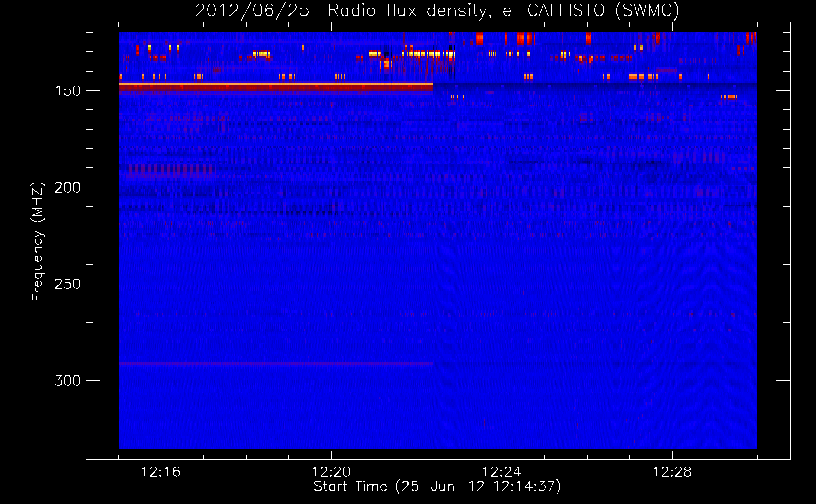
Task: Select the 'e-CALLISTO (SWMC)' title text
Action: tap(591, 11)
